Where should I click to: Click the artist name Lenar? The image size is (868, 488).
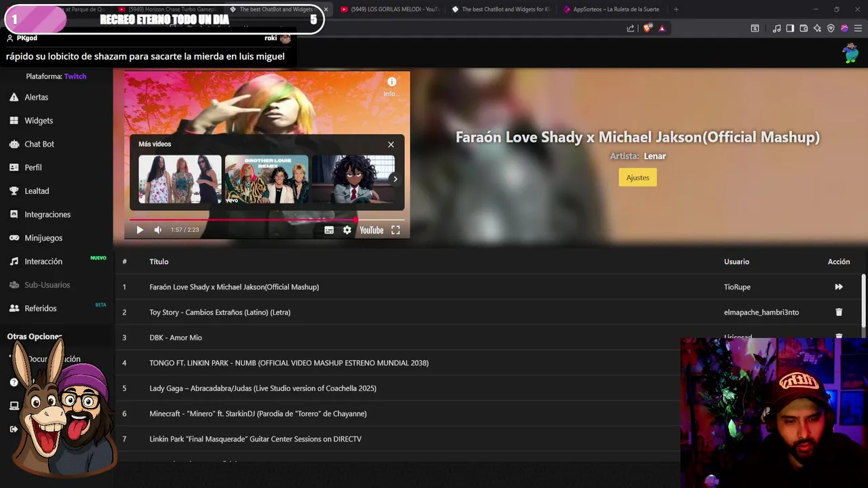[x=654, y=156]
